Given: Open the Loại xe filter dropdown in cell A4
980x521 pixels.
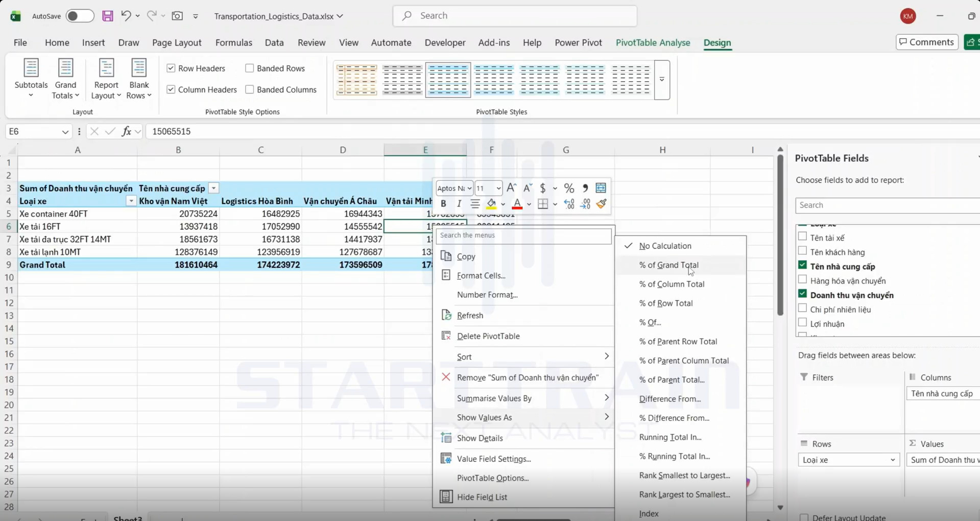Looking at the screenshot, I should tap(131, 201).
